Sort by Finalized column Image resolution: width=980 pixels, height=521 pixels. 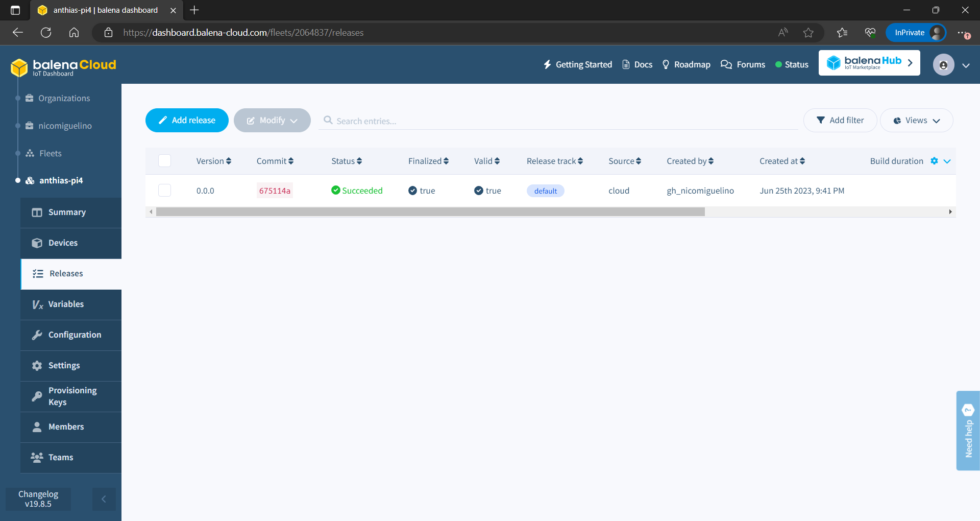coord(428,161)
